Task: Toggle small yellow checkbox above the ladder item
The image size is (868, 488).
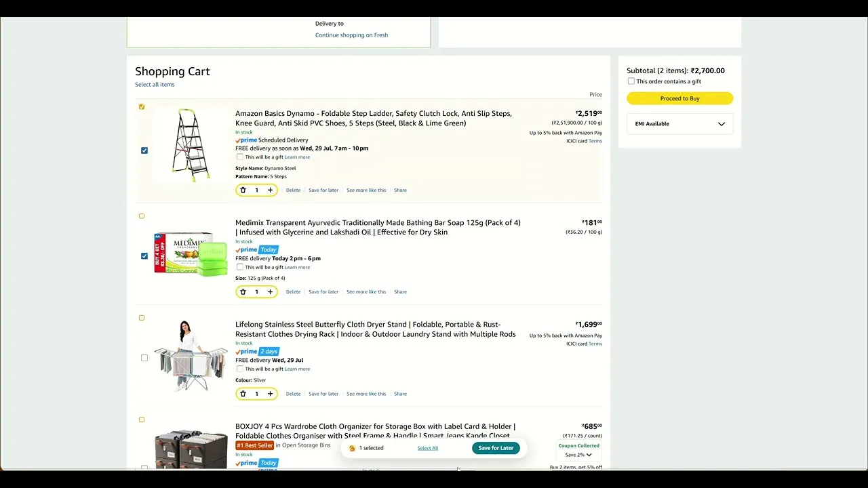Action: (142, 107)
